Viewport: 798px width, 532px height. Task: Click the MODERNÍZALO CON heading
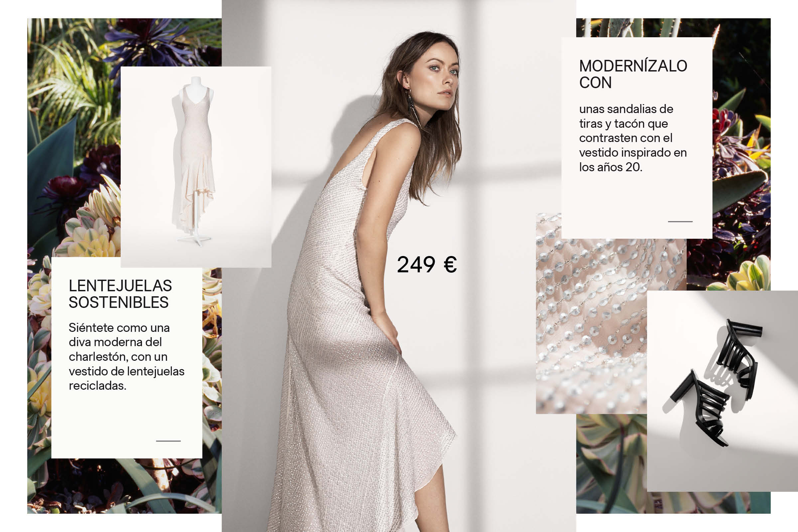click(633, 74)
